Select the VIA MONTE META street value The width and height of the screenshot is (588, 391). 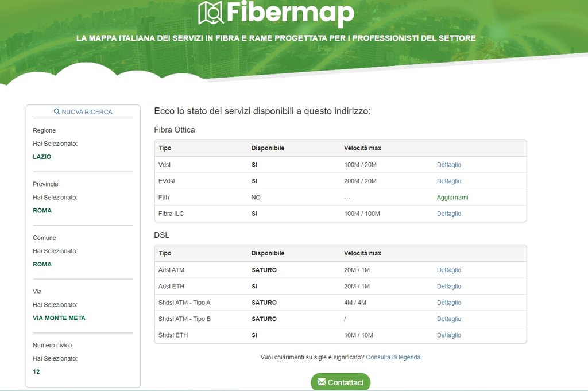pos(59,318)
